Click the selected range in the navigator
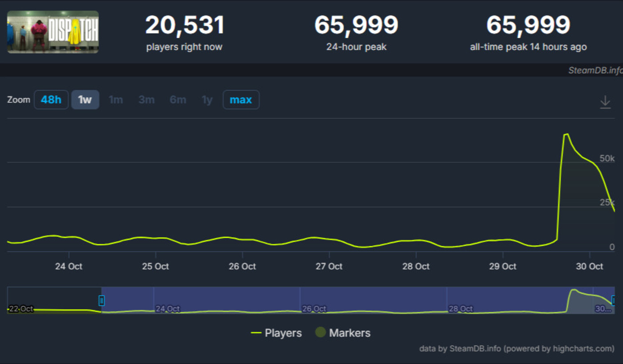This screenshot has height=364, width=623. (358, 300)
